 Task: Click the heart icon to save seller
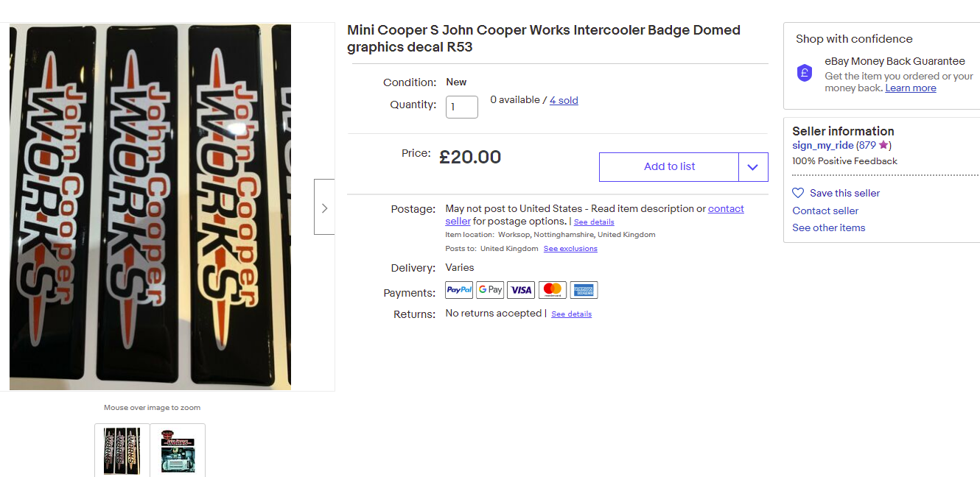(x=798, y=193)
